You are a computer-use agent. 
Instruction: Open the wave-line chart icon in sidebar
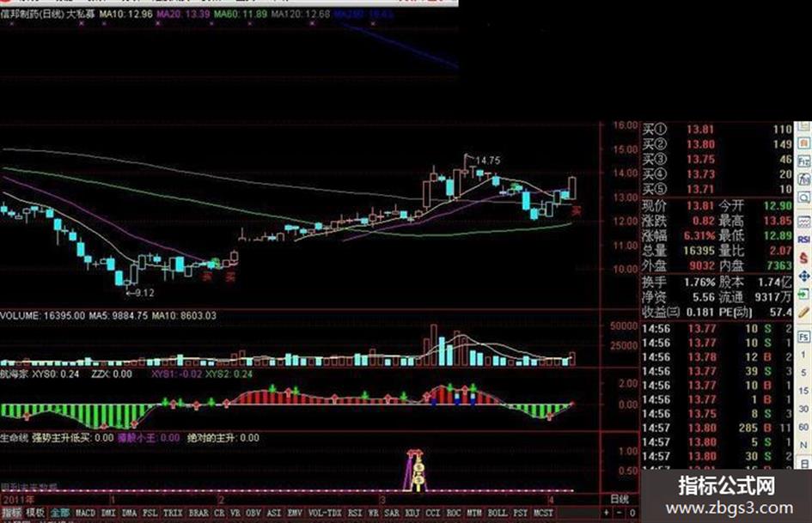[x=803, y=222]
